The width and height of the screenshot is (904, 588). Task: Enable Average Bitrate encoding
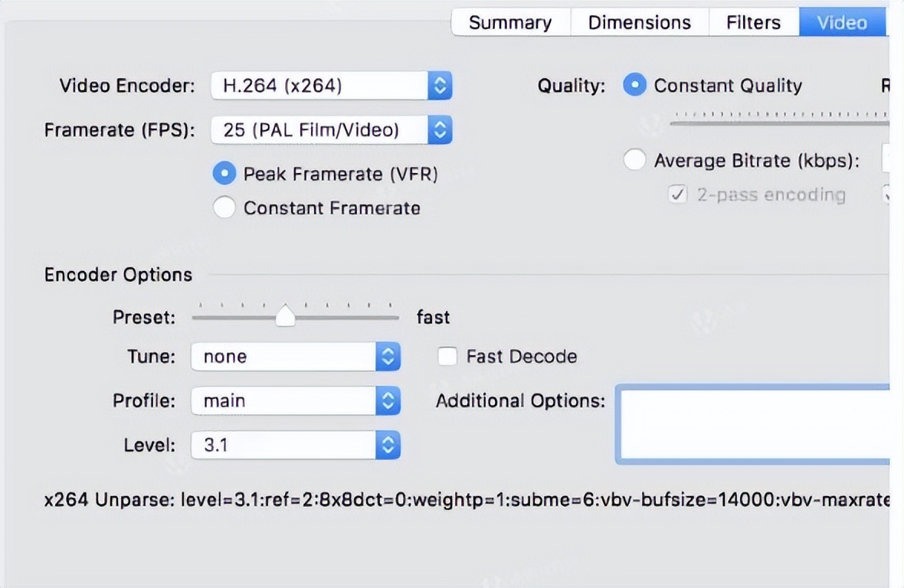(635, 160)
